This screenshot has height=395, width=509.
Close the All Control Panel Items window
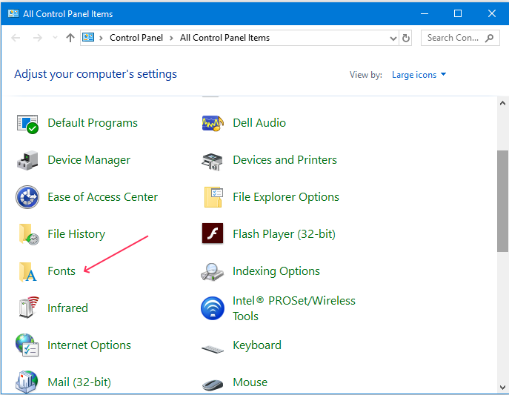(x=492, y=13)
